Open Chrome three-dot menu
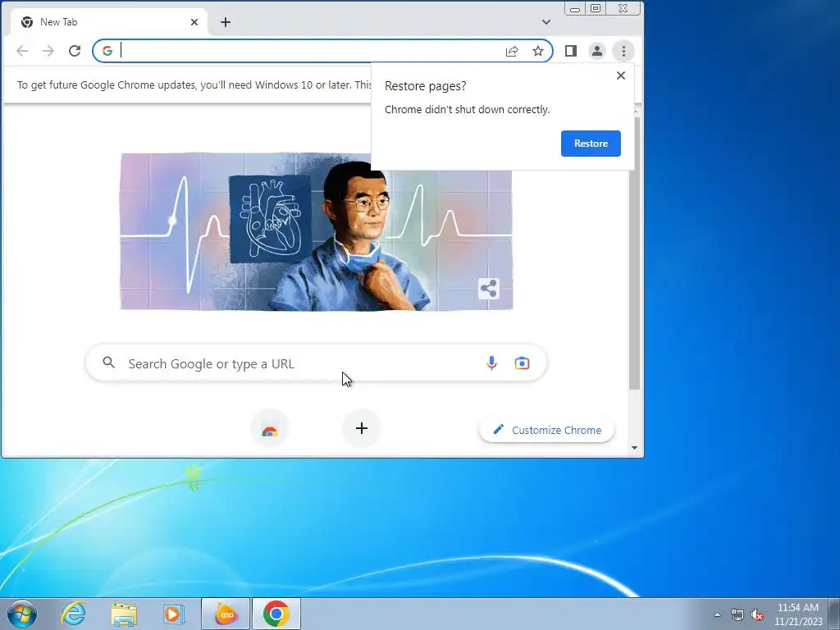This screenshot has width=840, height=630. [623, 51]
